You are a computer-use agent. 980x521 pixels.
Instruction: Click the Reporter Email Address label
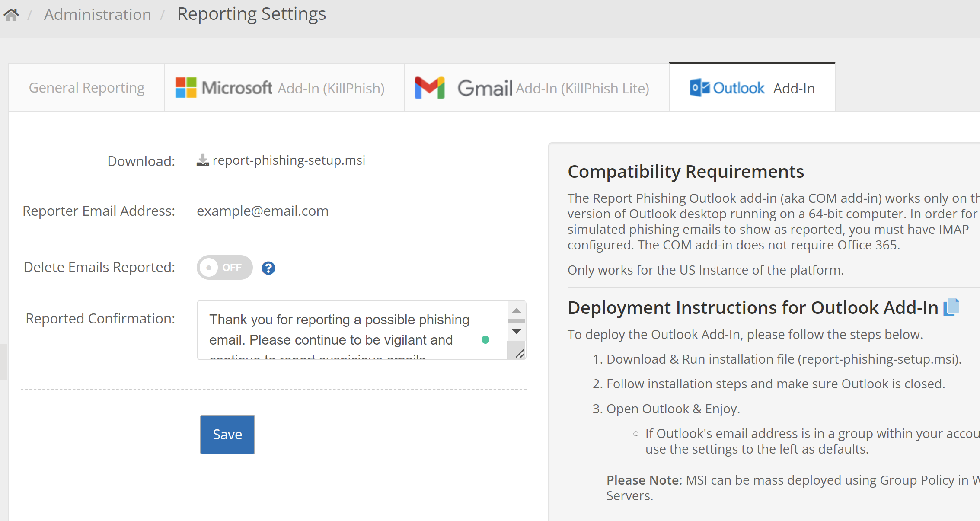99,211
